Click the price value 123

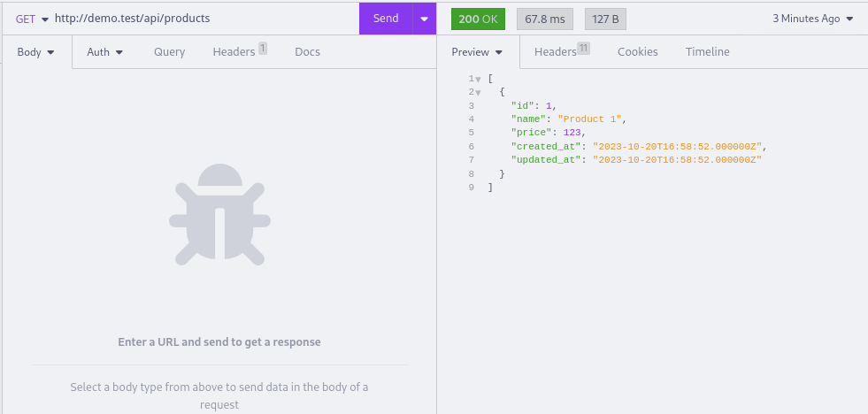572,133
